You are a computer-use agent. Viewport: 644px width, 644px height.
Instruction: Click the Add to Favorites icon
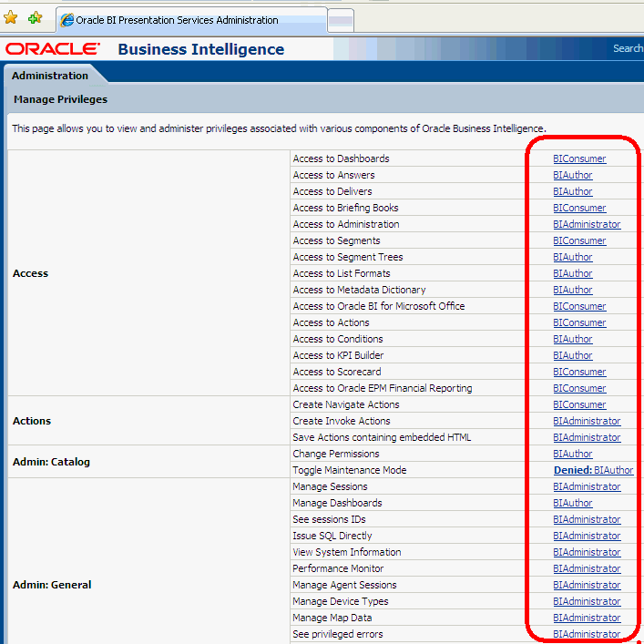pos(36,17)
